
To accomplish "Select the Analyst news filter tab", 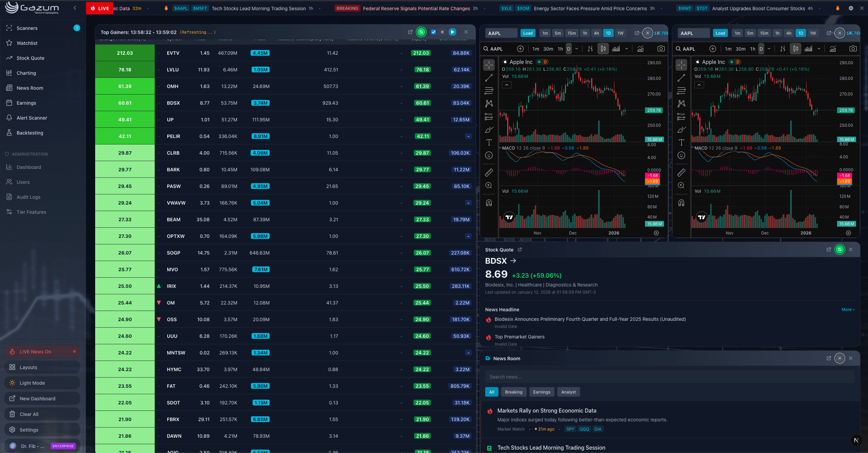I will pos(568,392).
